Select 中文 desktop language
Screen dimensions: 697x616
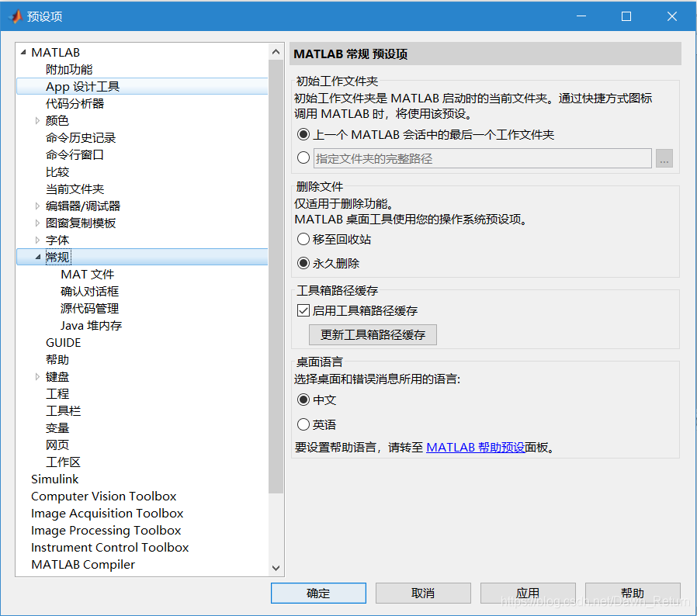[x=303, y=400]
